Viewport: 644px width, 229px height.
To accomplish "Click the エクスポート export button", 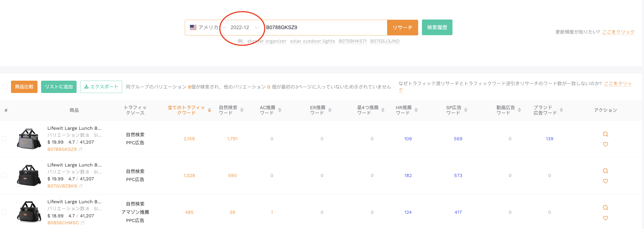I will click(101, 87).
